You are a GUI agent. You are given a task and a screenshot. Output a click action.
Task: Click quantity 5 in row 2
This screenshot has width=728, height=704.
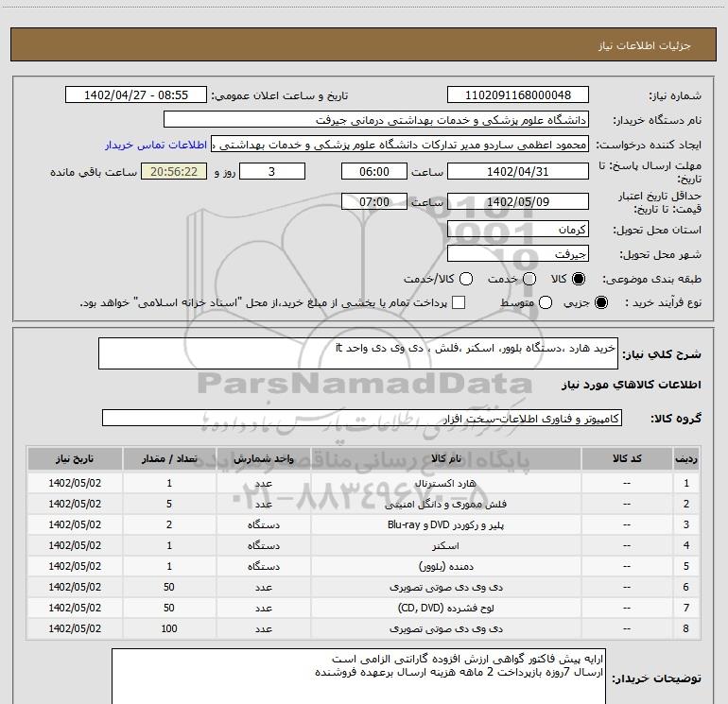coord(169,504)
